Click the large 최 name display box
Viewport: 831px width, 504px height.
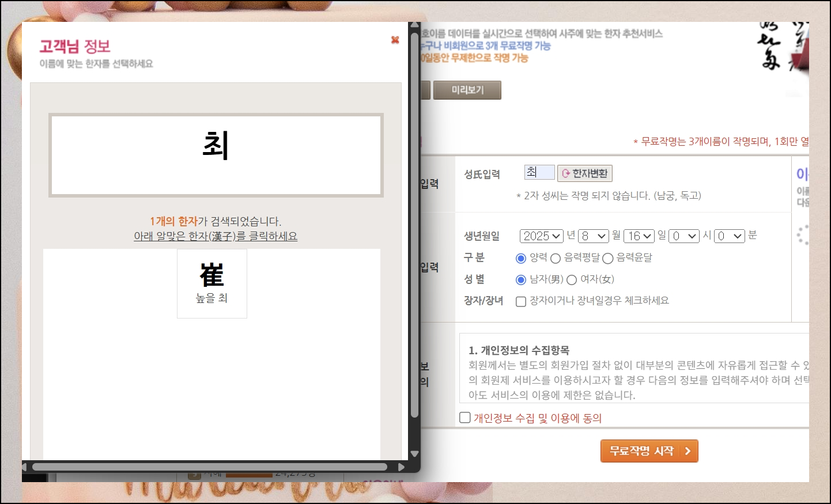[x=216, y=156]
